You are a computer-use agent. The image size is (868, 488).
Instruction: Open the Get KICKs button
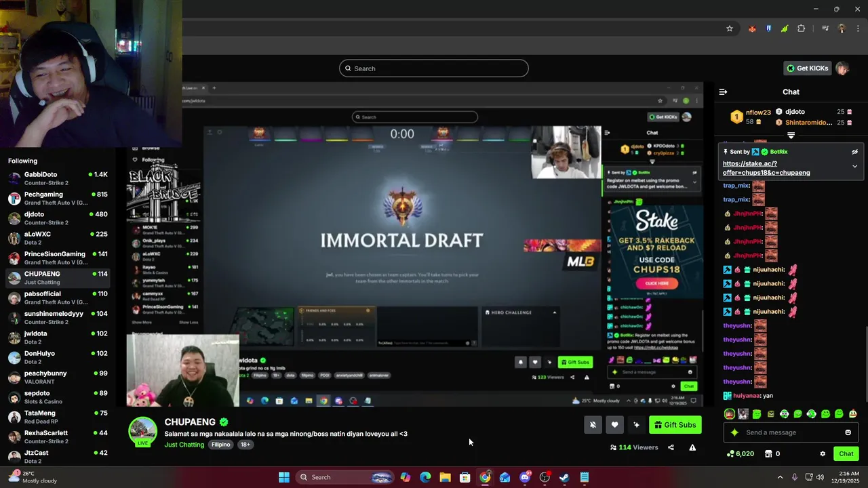(807, 68)
